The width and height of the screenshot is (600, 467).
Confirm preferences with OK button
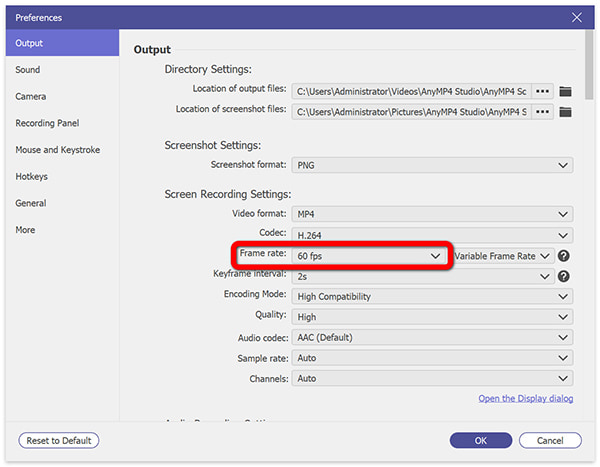[x=481, y=441]
